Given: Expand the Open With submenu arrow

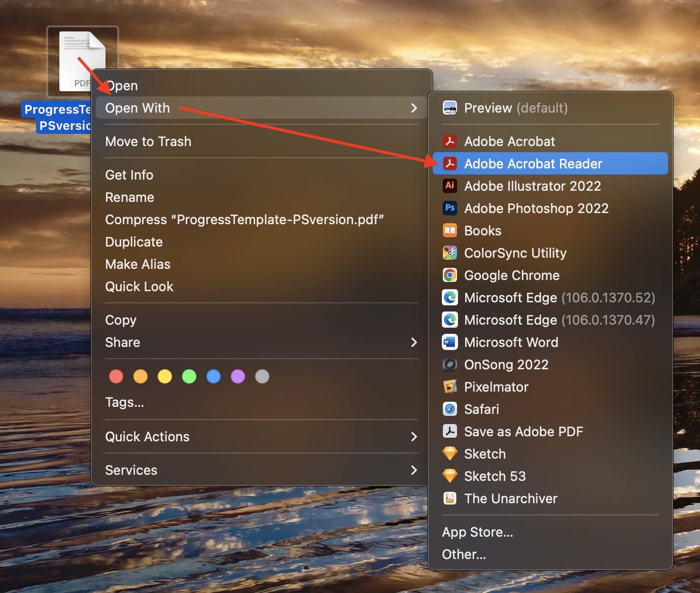Looking at the screenshot, I should (414, 108).
